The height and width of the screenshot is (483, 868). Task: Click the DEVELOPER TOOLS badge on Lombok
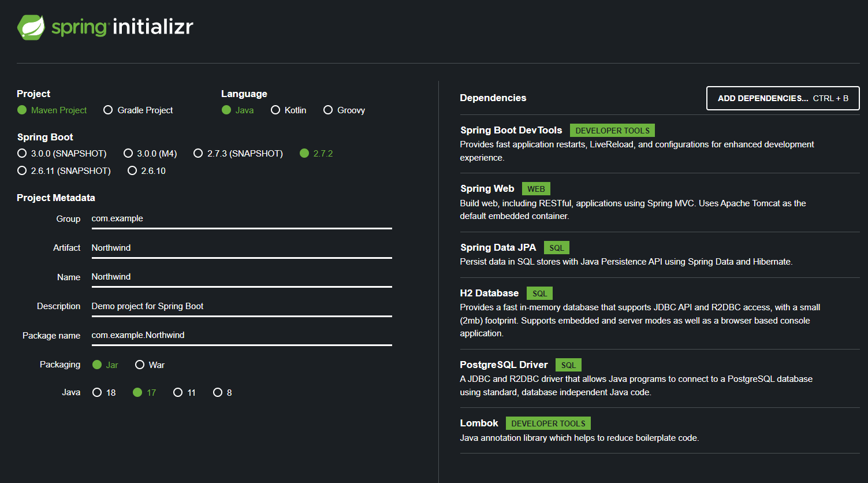pyautogui.click(x=547, y=423)
